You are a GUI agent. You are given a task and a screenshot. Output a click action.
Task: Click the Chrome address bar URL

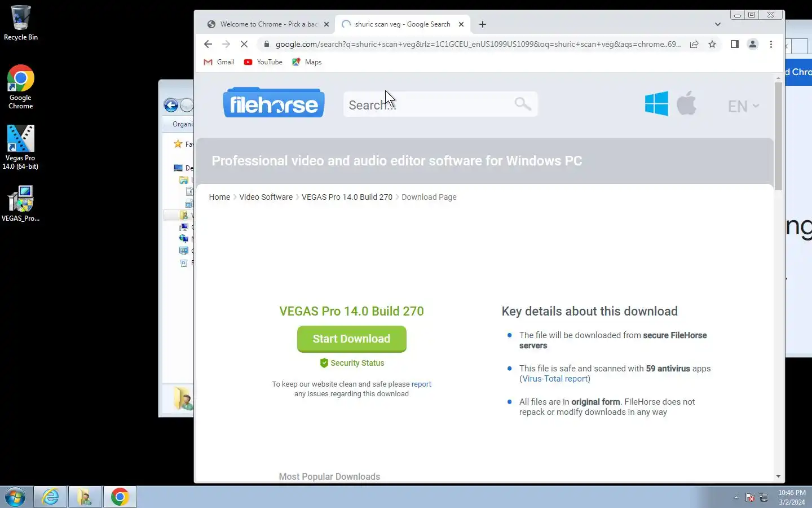tap(478, 44)
